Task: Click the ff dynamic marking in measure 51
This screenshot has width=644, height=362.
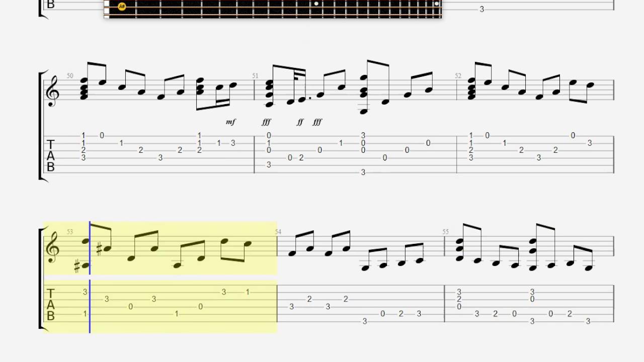Action: click(x=300, y=122)
